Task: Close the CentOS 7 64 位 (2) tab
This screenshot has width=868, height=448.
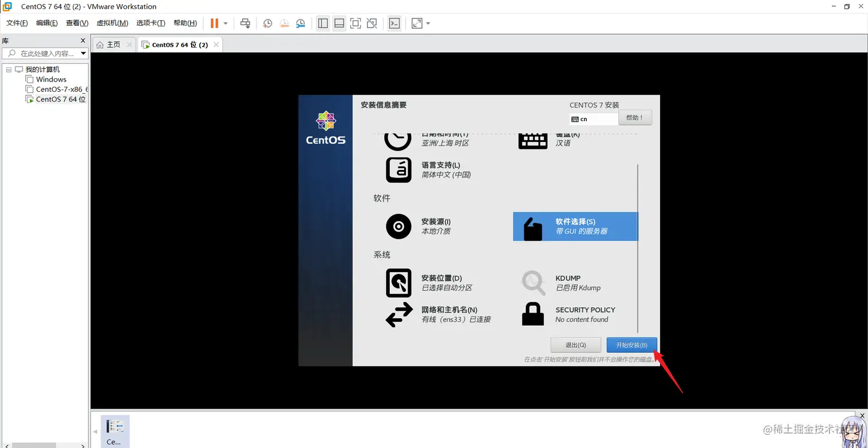Action: click(216, 44)
